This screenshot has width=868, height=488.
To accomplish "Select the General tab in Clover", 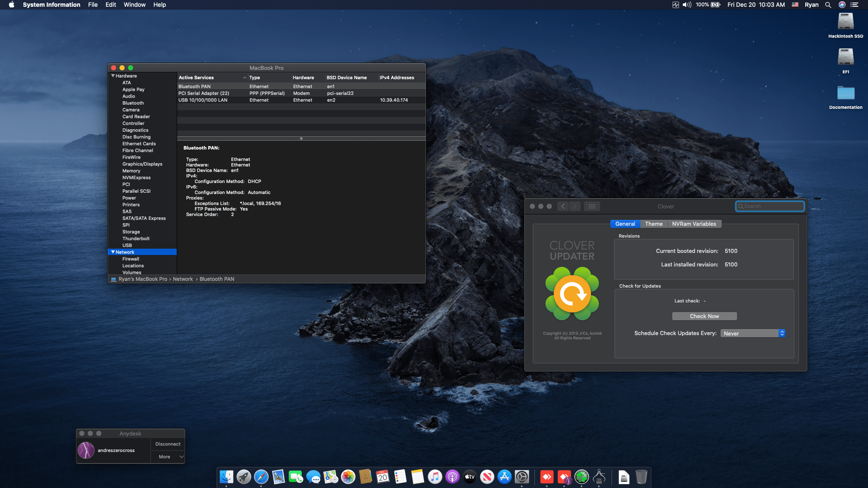I will [625, 224].
